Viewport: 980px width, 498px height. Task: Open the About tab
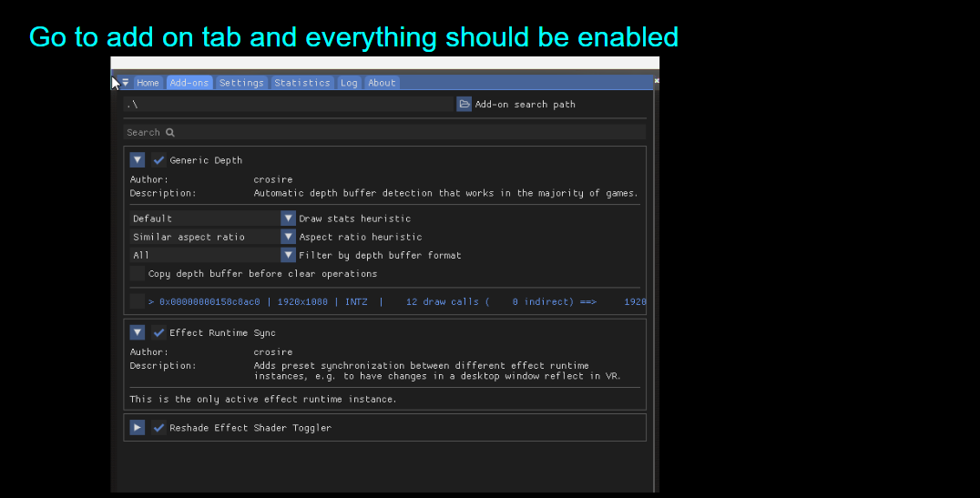(382, 83)
